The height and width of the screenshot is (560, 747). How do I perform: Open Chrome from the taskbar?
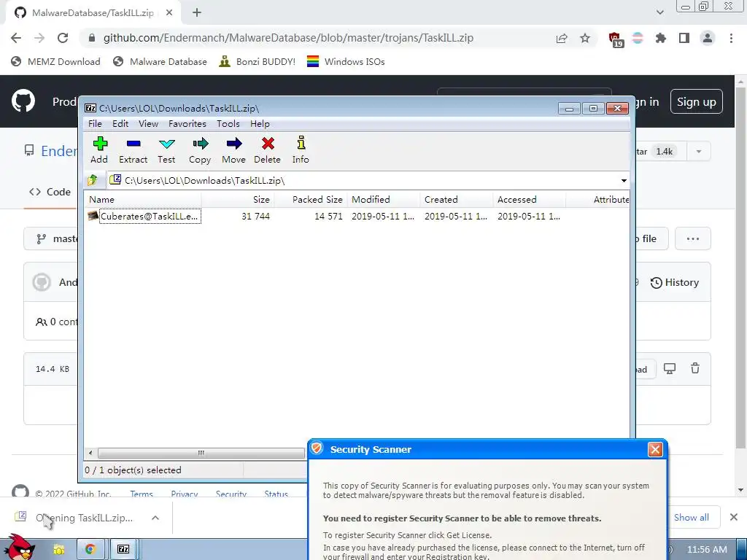tap(90, 550)
